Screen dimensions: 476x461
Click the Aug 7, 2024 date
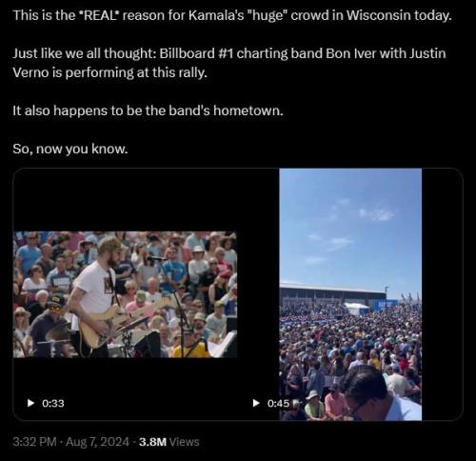97,442
